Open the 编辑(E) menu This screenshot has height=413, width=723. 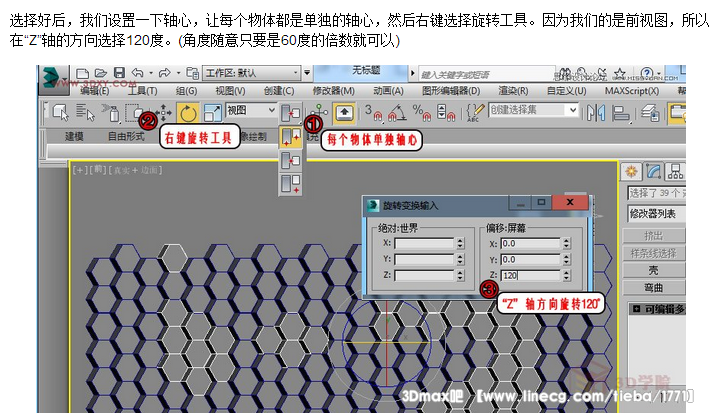[x=95, y=91]
